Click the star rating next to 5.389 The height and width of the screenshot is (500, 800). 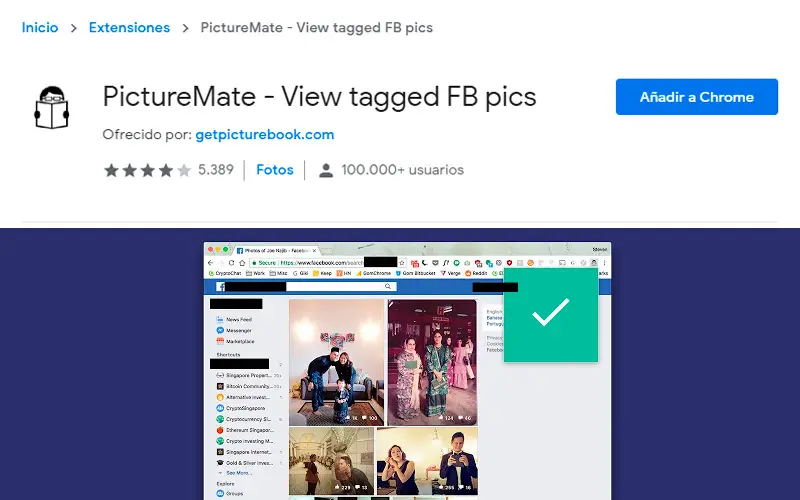pos(147,170)
